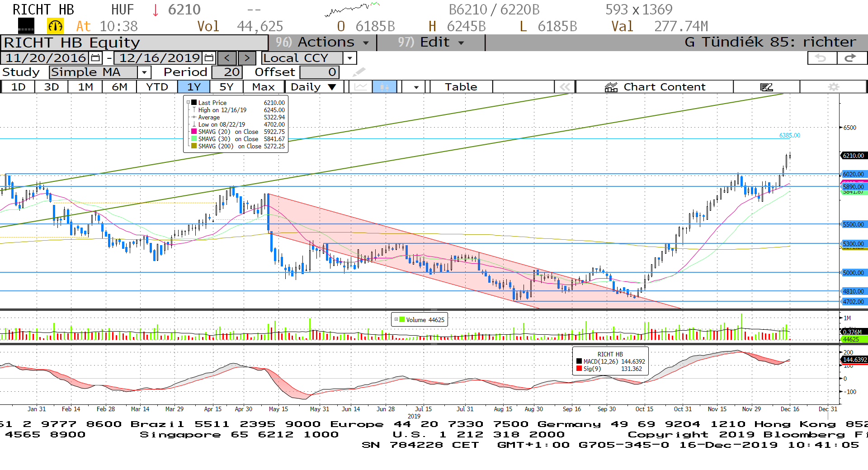Open the Simple MA study dropdown
Screen dimensions: 868x470
click(x=144, y=72)
